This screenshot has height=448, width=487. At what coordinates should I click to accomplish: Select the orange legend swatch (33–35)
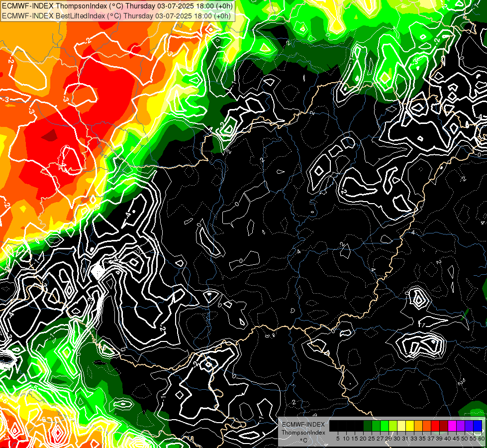coord(418,426)
